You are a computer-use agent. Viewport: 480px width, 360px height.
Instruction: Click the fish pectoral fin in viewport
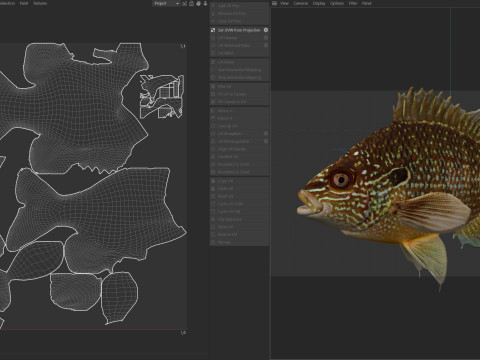point(433,212)
